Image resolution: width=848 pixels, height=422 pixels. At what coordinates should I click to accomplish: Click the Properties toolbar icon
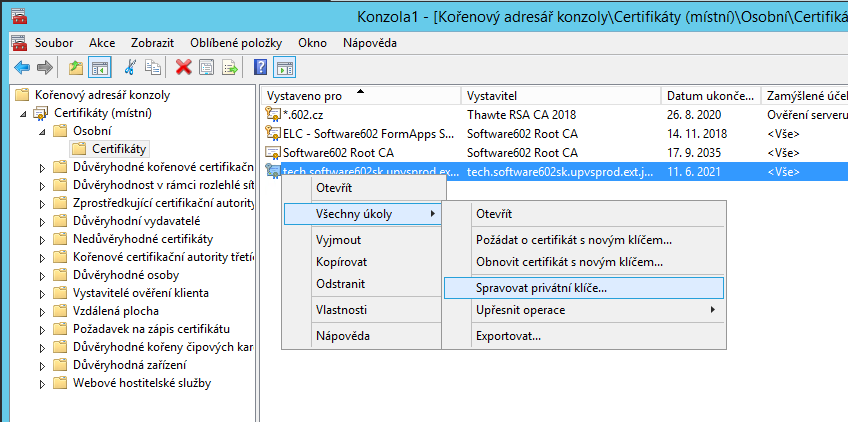206,68
